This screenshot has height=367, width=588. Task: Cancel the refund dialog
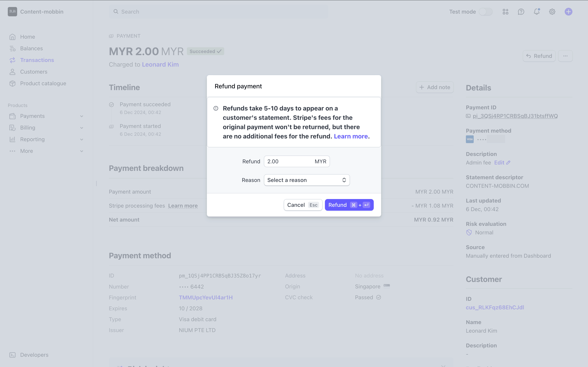click(303, 205)
